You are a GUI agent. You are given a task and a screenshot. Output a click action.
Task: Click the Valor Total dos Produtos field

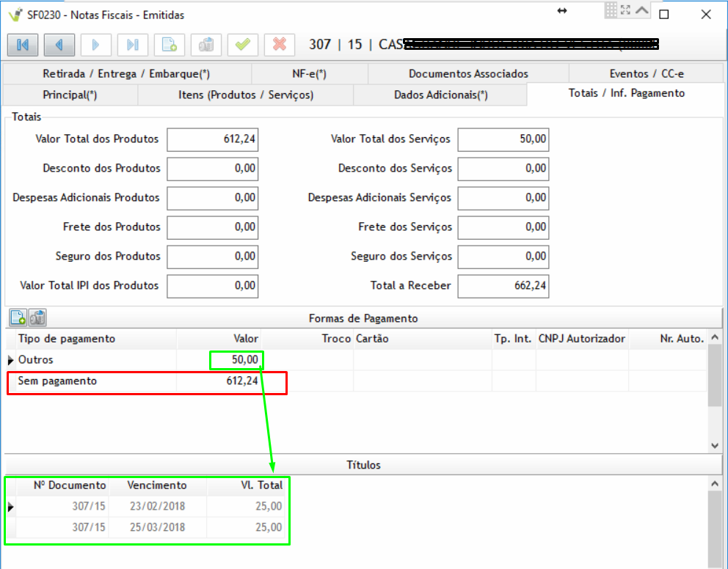pyautogui.click(x=214, y=139)
